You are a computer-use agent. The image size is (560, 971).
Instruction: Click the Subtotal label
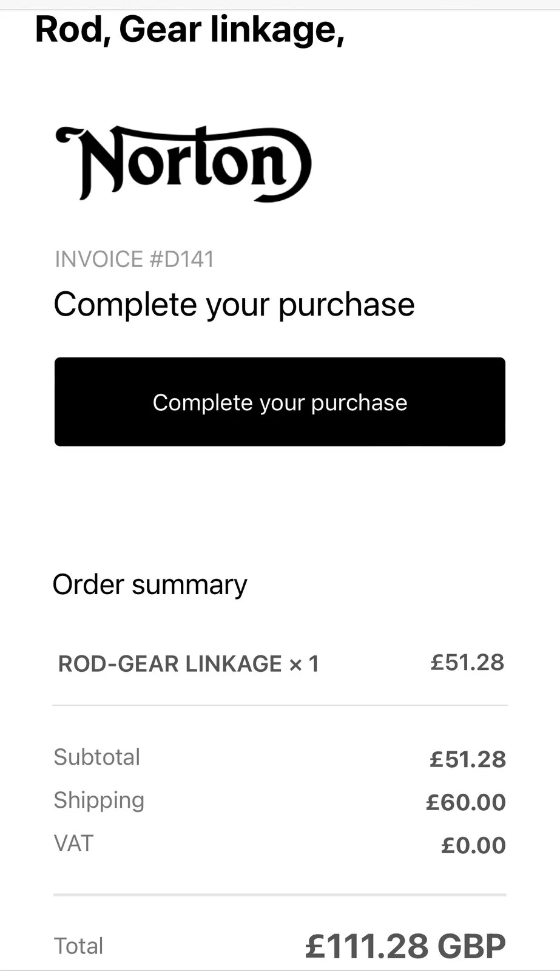point(97,757)
